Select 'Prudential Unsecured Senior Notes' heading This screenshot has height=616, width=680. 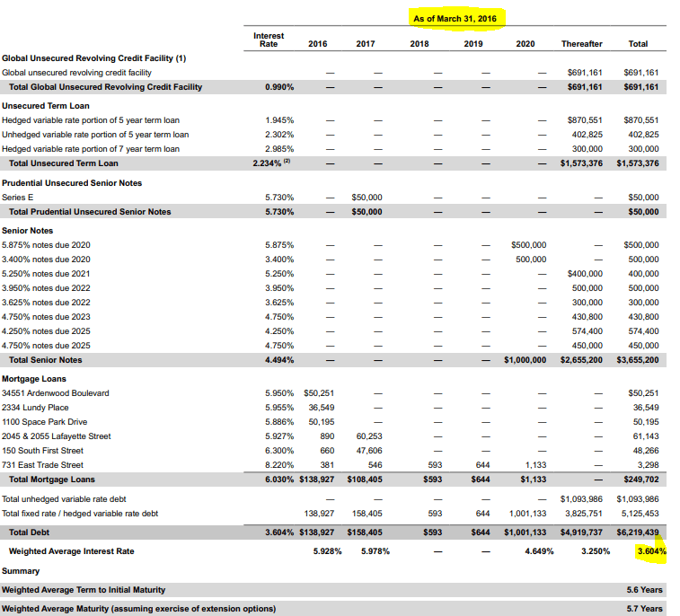click(72, 183)
